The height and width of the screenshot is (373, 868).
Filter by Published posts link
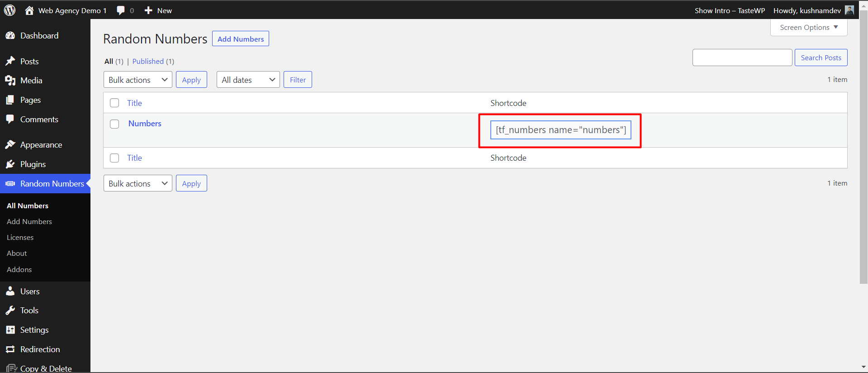148,61
